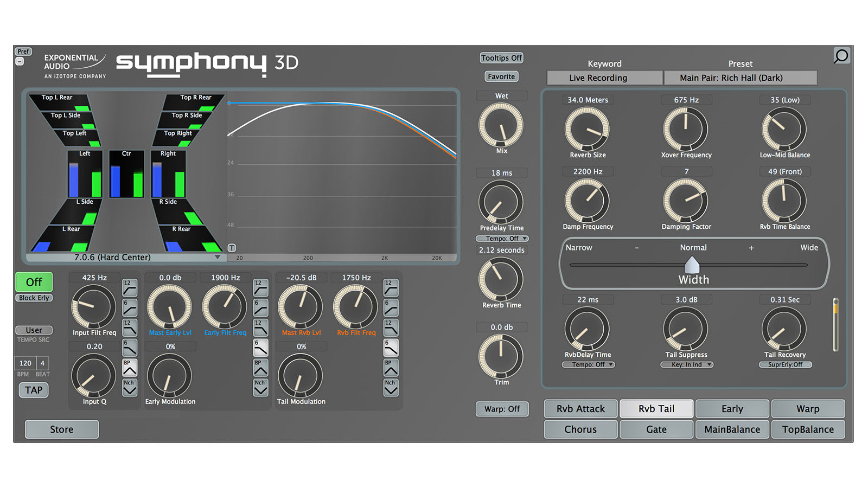Select the early filter 12 dB high-pass icon

coord(261,288)
